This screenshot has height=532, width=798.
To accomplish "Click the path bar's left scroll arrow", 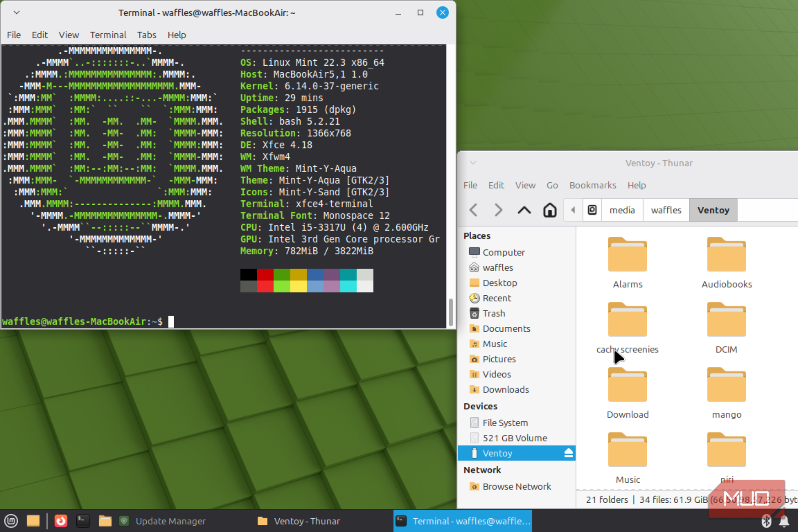I will tap(573, 210).
